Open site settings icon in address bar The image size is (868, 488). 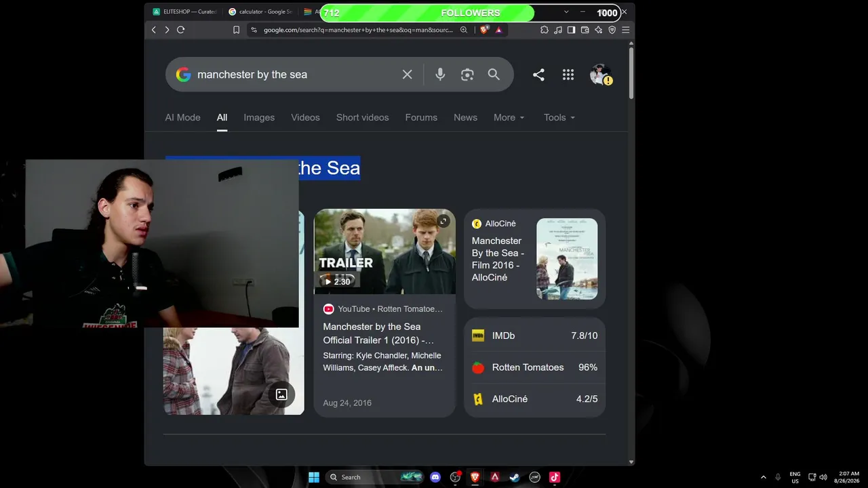point(254,30)
